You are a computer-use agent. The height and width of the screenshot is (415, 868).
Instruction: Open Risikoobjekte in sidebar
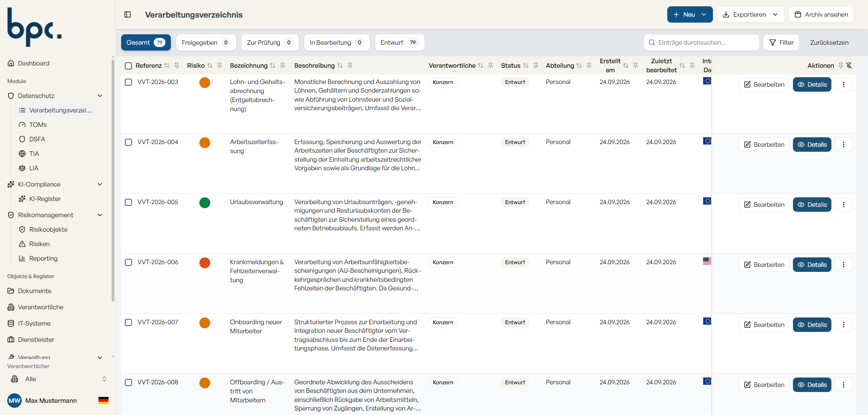point(48,229)
